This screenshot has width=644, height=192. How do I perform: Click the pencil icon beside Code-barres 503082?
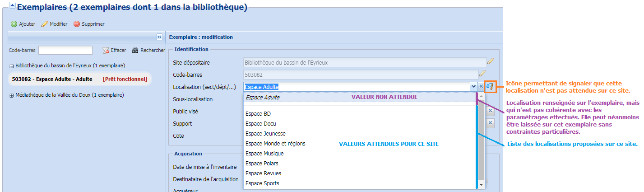coord(482,74)
